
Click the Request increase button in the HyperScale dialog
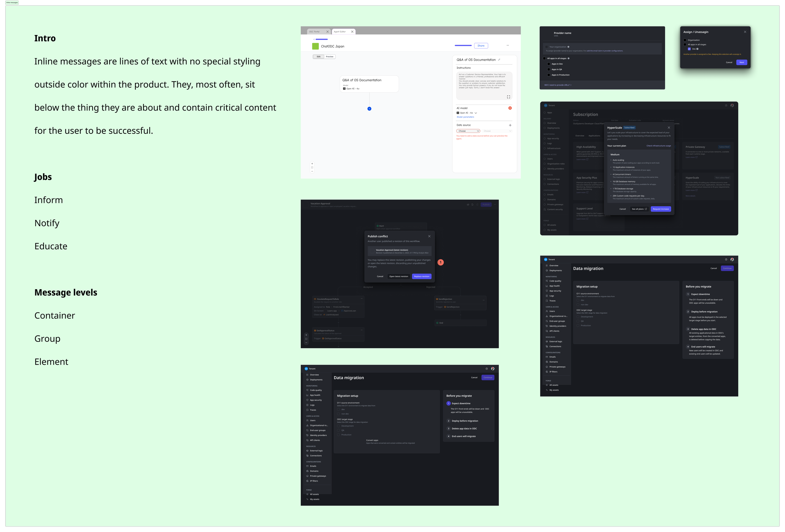[x=660, y=209]
